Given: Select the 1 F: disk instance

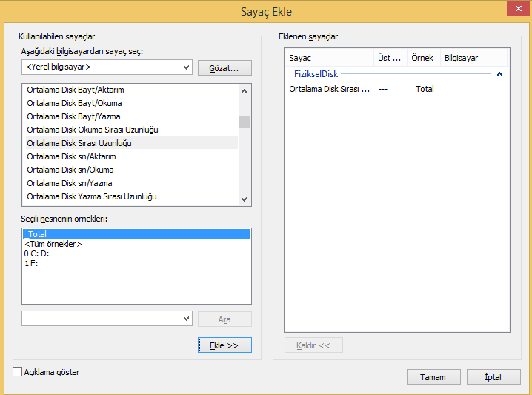Looking at the screenshot, I should pyautogui.click(x=31, y=263).
